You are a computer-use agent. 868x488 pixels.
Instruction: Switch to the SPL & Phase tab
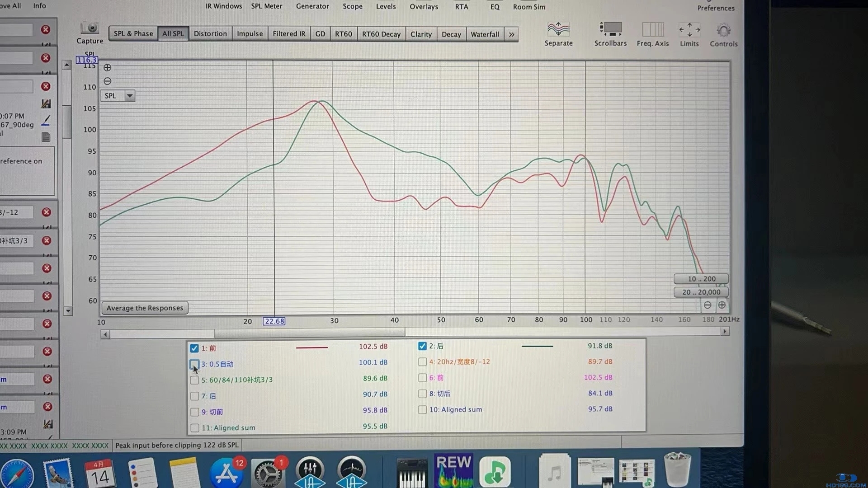click(x=133, y=33)
